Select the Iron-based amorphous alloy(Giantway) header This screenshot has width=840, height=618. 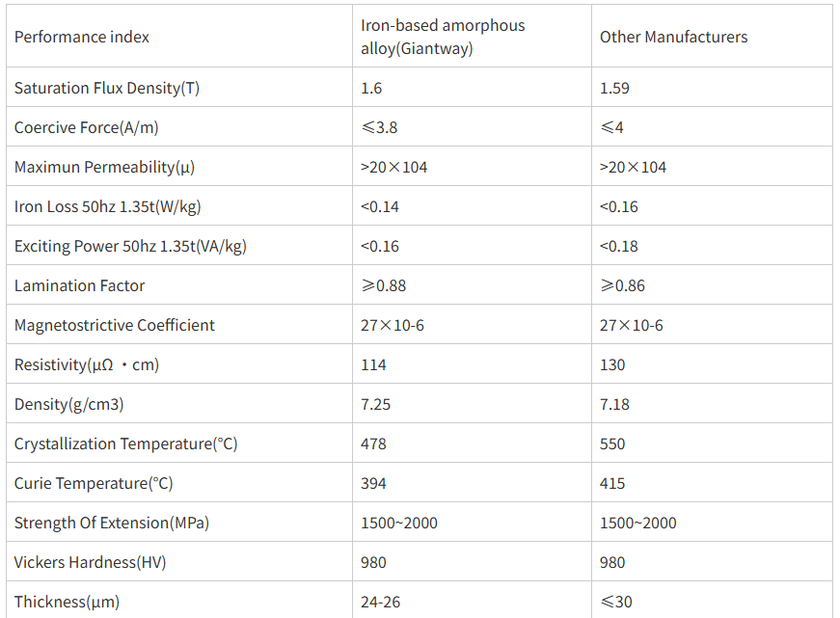443,37
